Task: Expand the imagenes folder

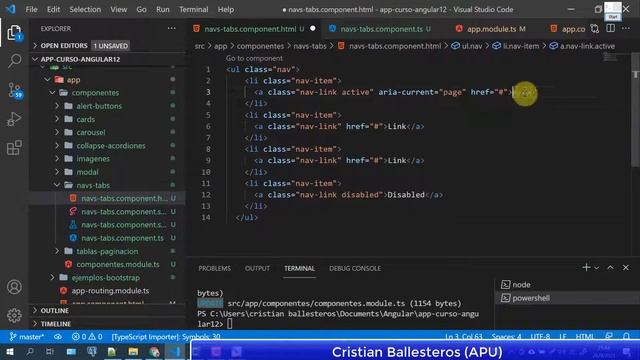Action: [x=57, y=158]
